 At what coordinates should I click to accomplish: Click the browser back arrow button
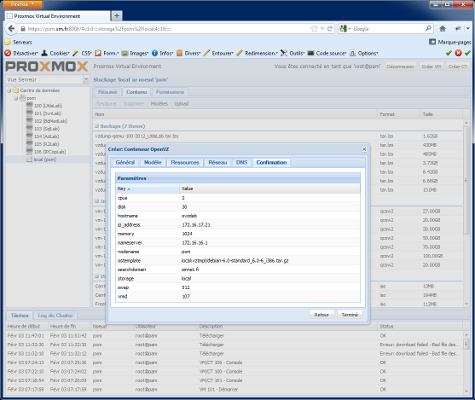pyautogui.click(x=12, y=29)
